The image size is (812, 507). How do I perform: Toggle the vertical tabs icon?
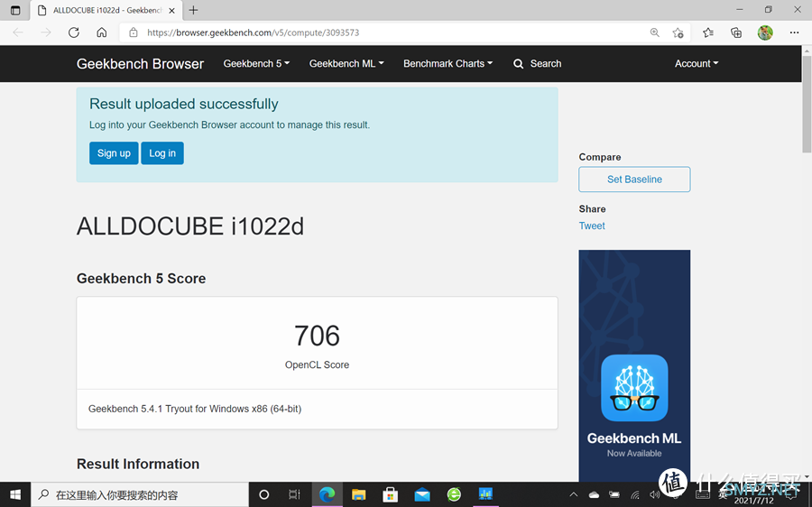pos(15,10)
